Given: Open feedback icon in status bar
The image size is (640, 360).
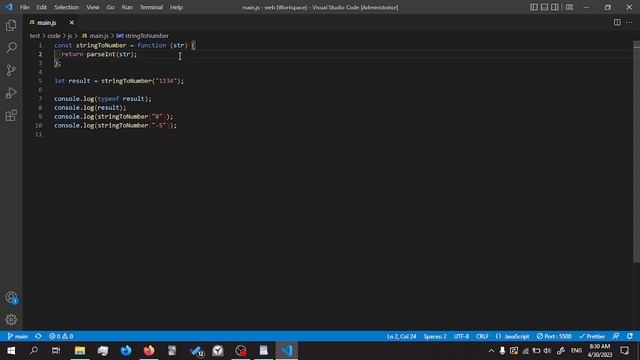Looking at the screenshot, I should click(x=616, y=336).
